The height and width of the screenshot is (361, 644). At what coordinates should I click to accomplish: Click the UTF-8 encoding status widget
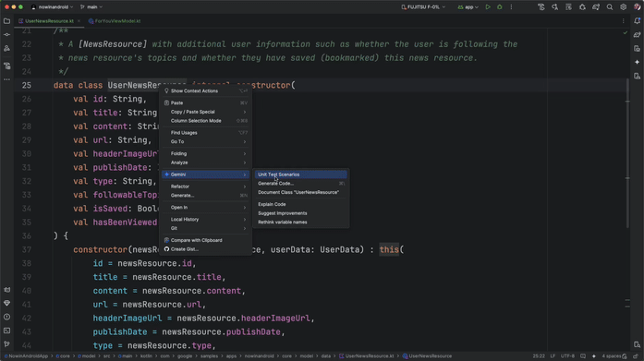point(567,356)
